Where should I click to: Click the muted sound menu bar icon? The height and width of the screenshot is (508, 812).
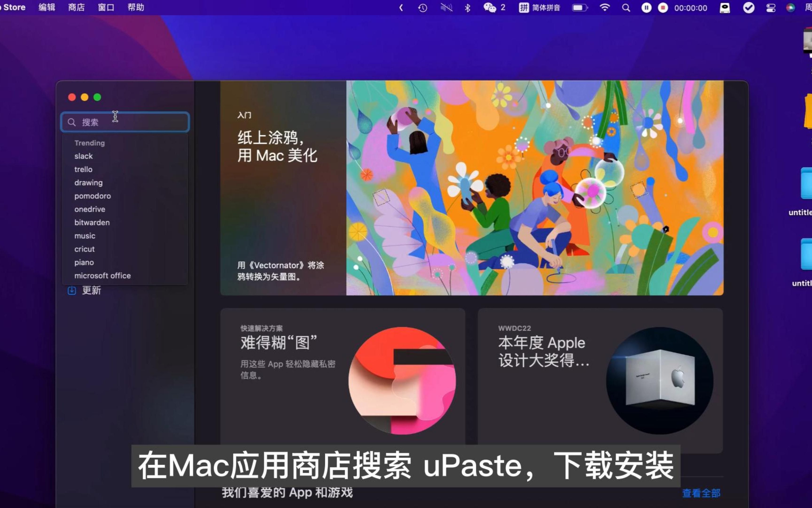[446, 8]
